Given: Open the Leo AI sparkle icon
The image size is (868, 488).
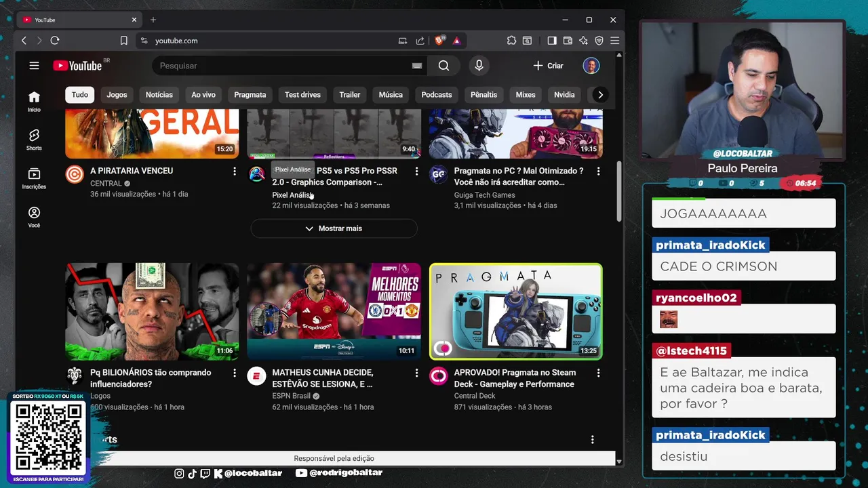Looking at the screenshot, I should pos(583,41).
